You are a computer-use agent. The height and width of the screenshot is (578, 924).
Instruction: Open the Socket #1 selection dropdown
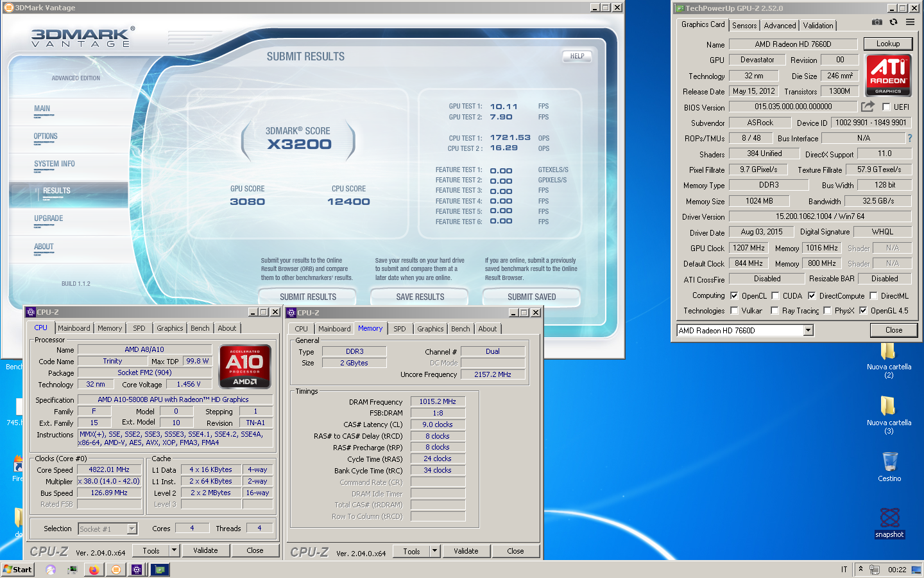[x=132, y=529]
